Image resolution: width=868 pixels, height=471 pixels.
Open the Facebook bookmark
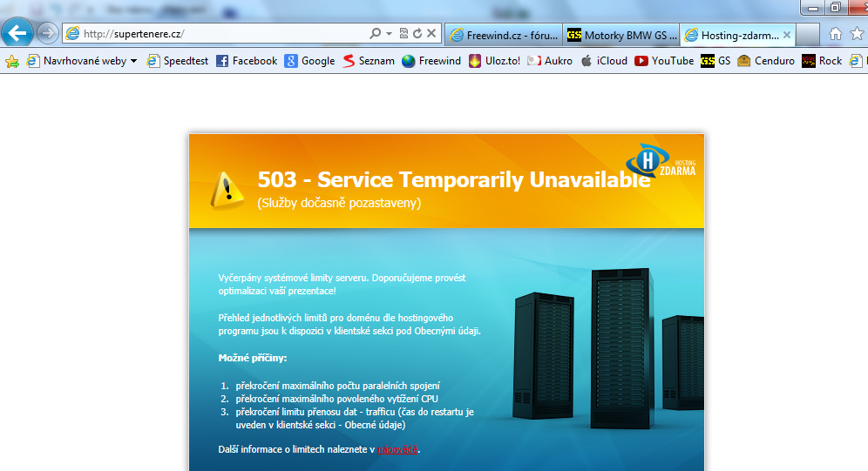coord(247,61)
